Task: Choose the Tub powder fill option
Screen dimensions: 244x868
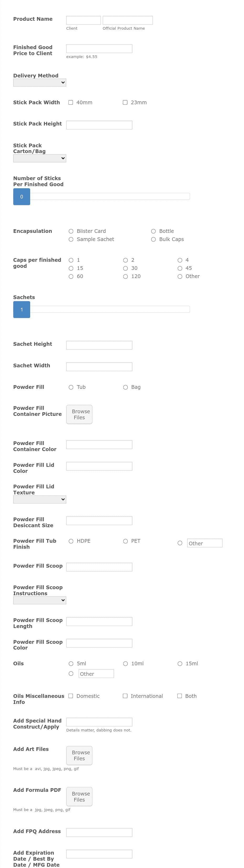Action: point(71,387)
